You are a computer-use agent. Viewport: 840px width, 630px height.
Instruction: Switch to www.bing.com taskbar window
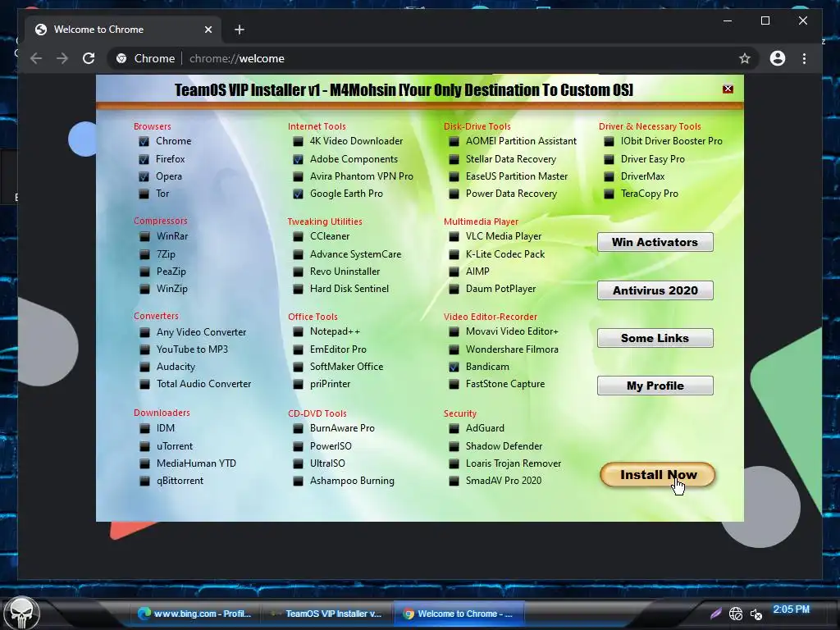(x=195, y=614)
